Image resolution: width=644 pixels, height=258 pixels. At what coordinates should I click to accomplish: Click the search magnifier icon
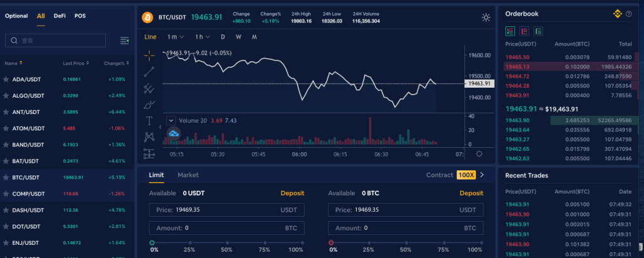click(x=14, y=40)
